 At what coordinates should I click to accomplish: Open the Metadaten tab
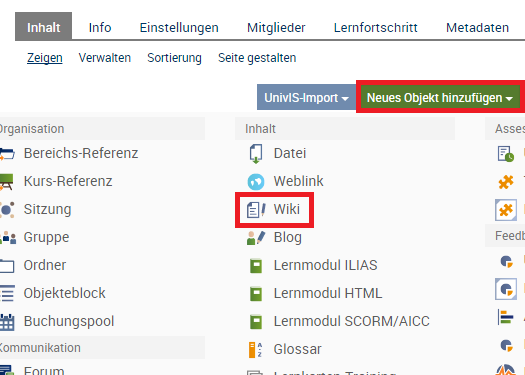click(x=477, y=27)
